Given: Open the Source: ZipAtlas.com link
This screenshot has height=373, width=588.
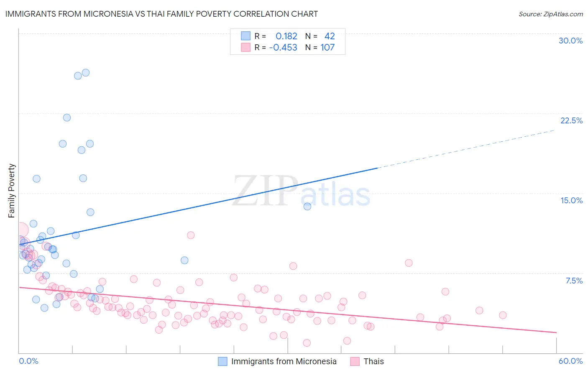Looking at the screenshot, I should click(x=551, y=14).
